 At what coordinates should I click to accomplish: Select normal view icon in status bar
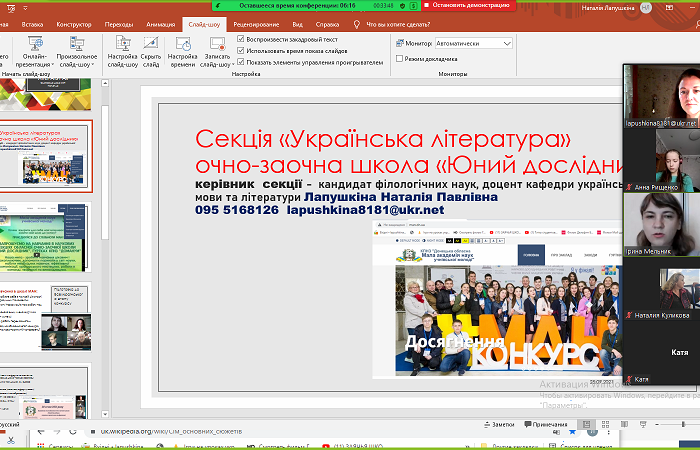tap(587, 424)
